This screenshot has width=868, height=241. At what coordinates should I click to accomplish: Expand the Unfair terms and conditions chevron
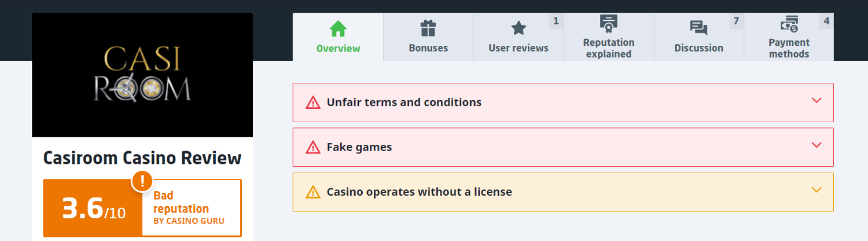tap(816, 101)
